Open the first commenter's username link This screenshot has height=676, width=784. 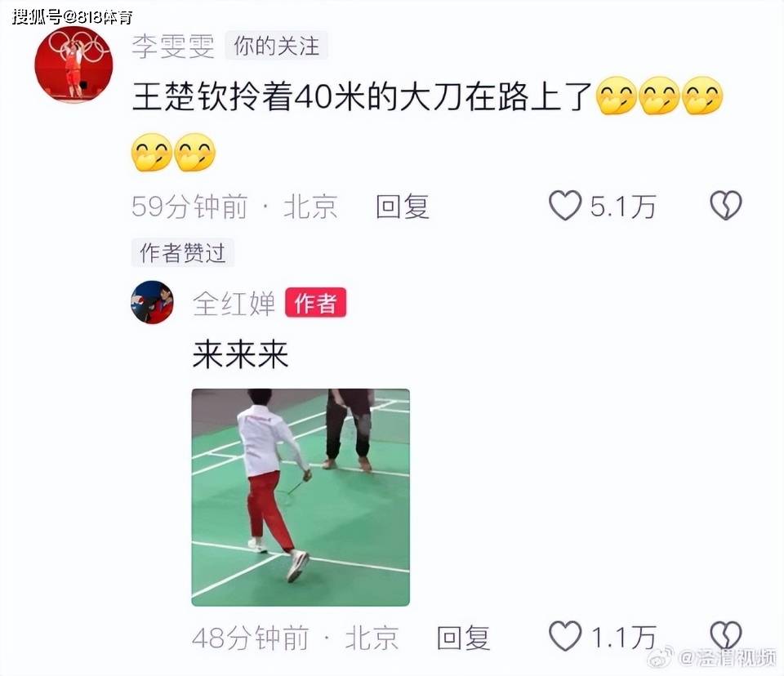(x=173, y=46)
